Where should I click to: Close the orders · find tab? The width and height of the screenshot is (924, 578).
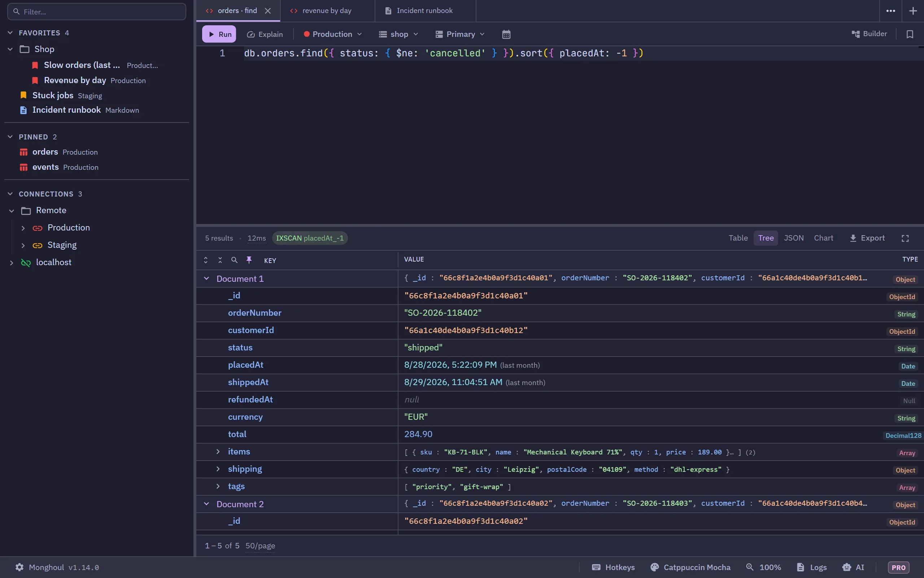point(268,11)
